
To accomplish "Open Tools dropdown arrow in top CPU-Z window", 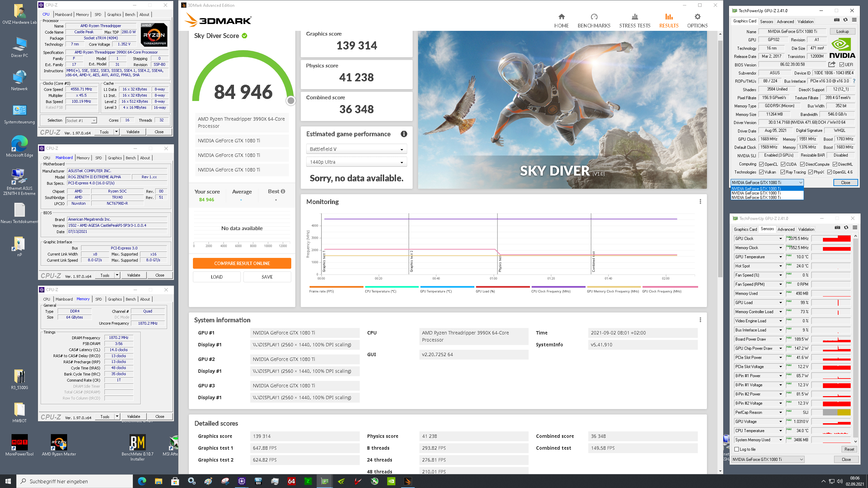I will (117, 132).
